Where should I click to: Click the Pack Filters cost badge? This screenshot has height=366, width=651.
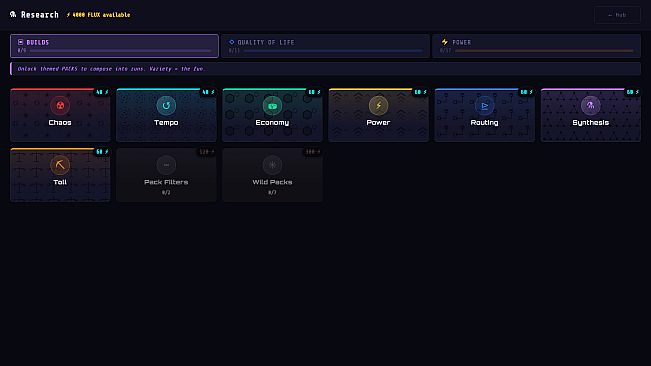[x=207, y=152]
